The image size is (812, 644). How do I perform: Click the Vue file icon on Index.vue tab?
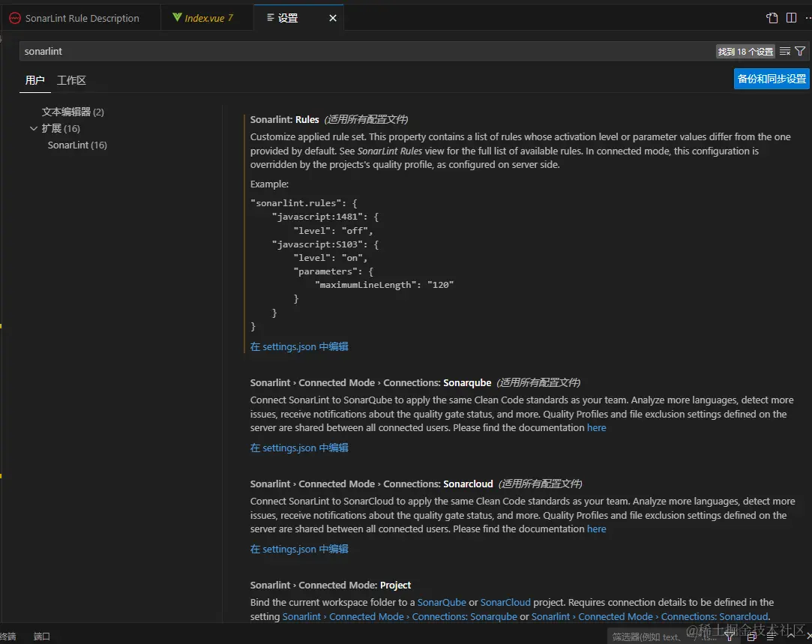(177, 17)
